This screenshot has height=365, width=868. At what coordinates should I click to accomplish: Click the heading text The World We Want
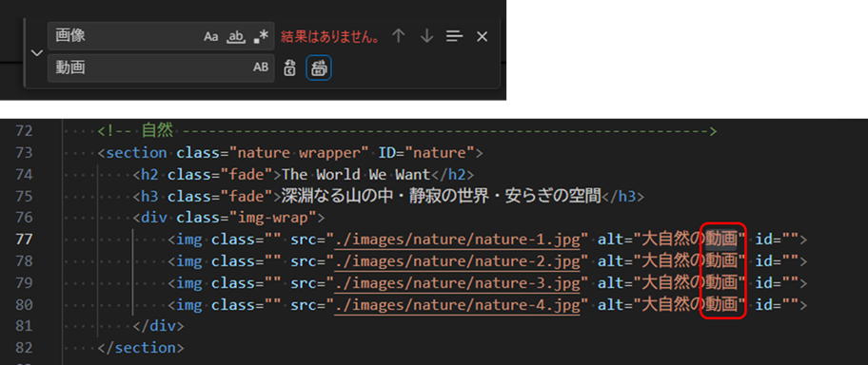pyautogui.click(x=357, y=175)
